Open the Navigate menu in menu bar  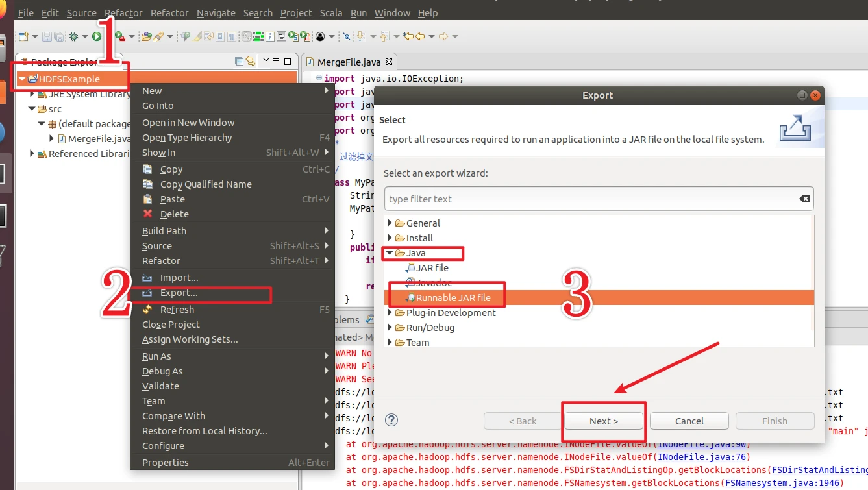[x=216, y=13]
